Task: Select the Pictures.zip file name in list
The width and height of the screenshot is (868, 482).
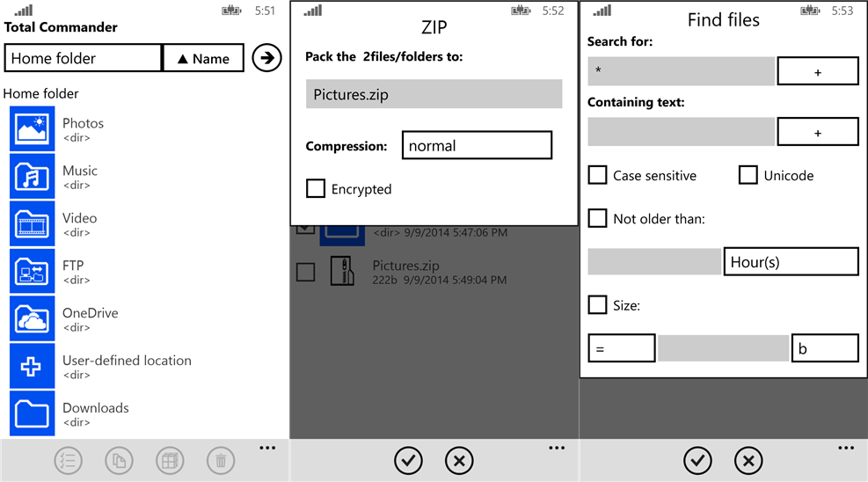Action: 405,266
